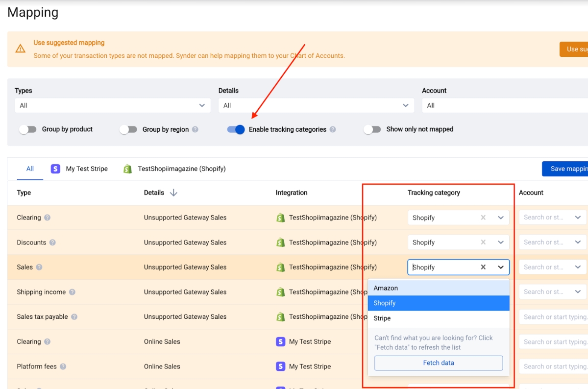Screen dimensions: 588x389
Task: Clear the Shopify tracking category using the X
Action: click(x=483, y=267)
